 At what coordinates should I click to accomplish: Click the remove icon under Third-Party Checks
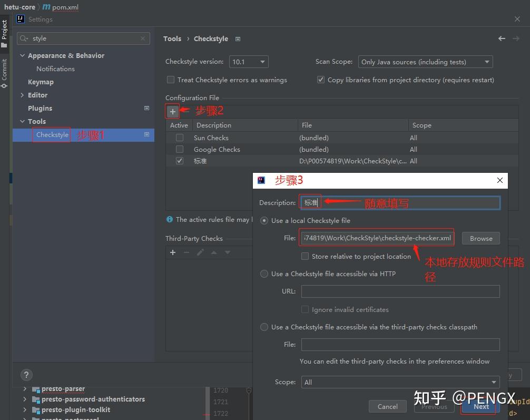[x=187, y=252]
